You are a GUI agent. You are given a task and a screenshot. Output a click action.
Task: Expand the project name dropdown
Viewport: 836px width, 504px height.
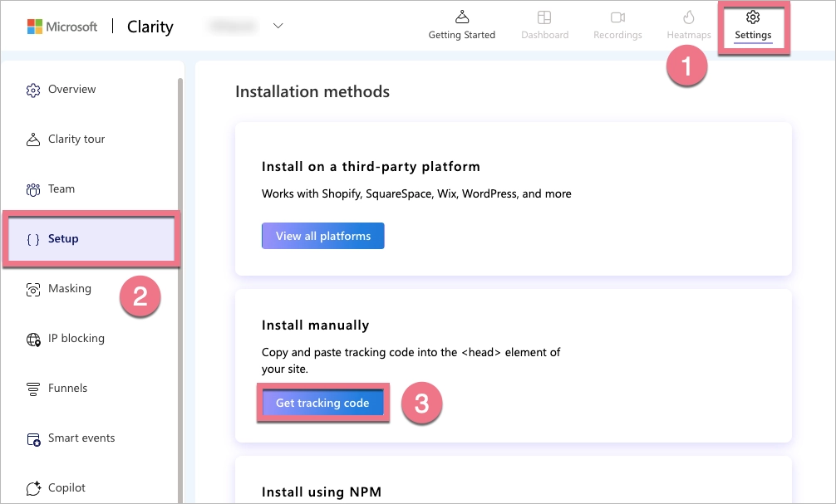[x=278, y=26]
